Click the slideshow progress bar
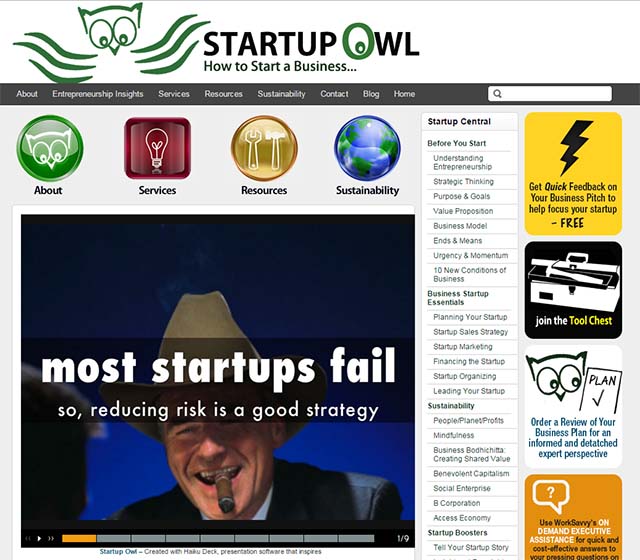Viewport: 640px width, 560px height. tap(218, 538)
